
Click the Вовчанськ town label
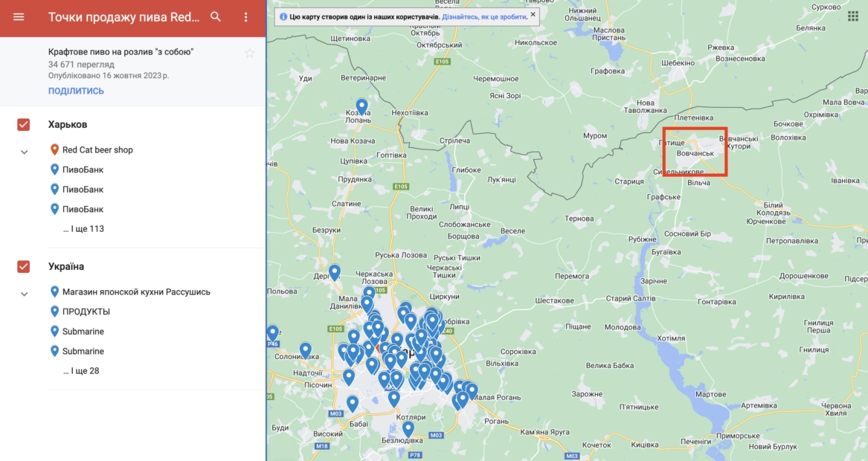[695, 153]
